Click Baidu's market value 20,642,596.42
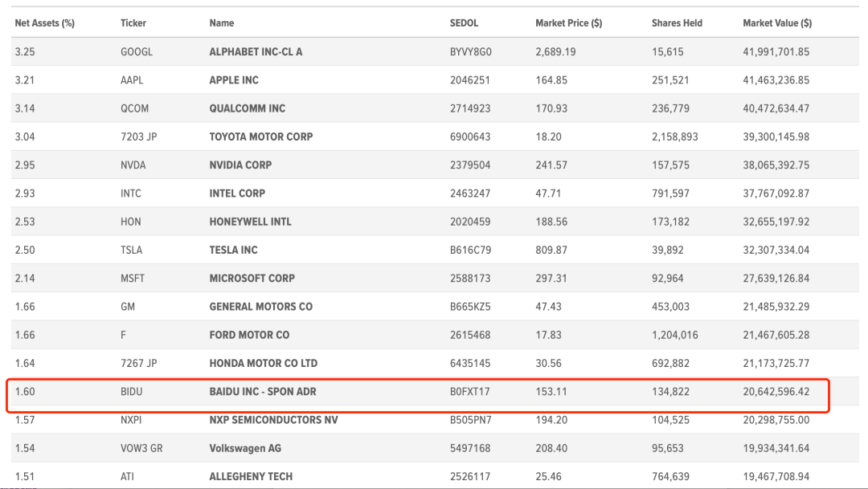 point(776,392)
